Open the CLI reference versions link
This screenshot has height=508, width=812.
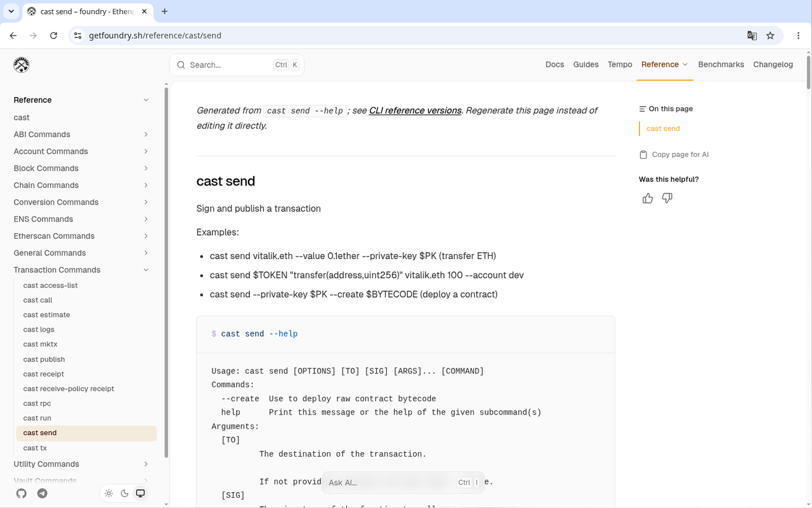pos(415,110)
